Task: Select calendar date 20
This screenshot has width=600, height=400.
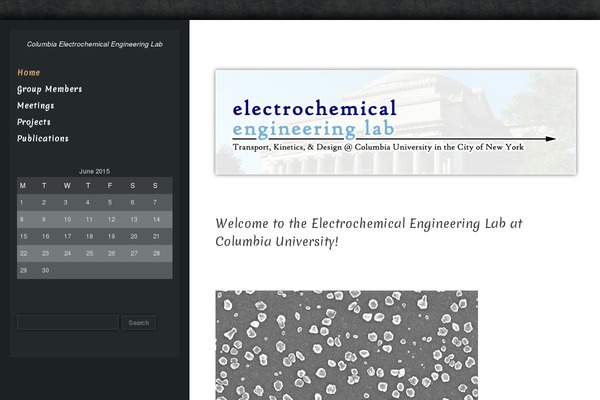Action: point(134,237)
